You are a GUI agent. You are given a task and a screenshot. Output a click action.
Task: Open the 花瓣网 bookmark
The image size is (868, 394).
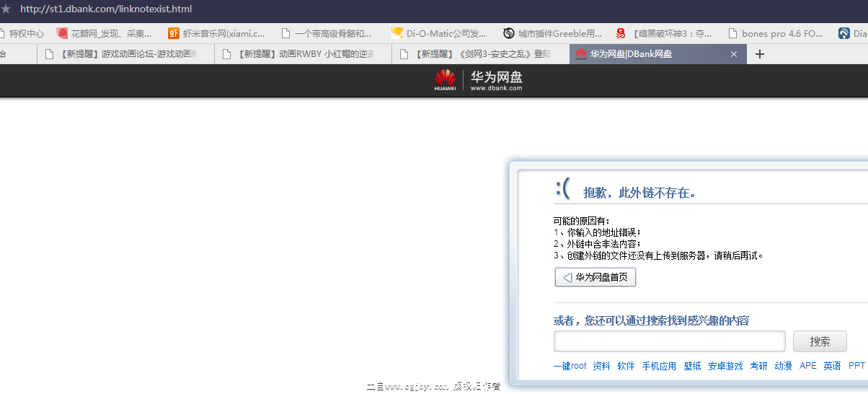click(105, 33)
